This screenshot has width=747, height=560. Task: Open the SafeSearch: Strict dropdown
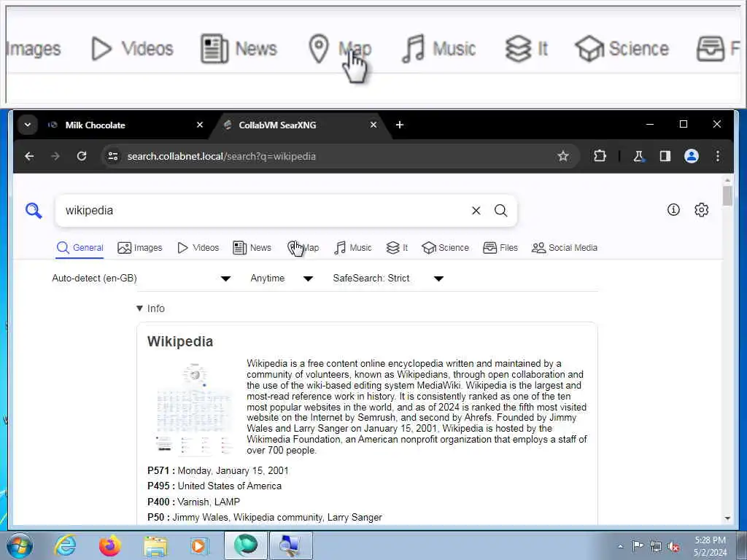tap(388, 278)
